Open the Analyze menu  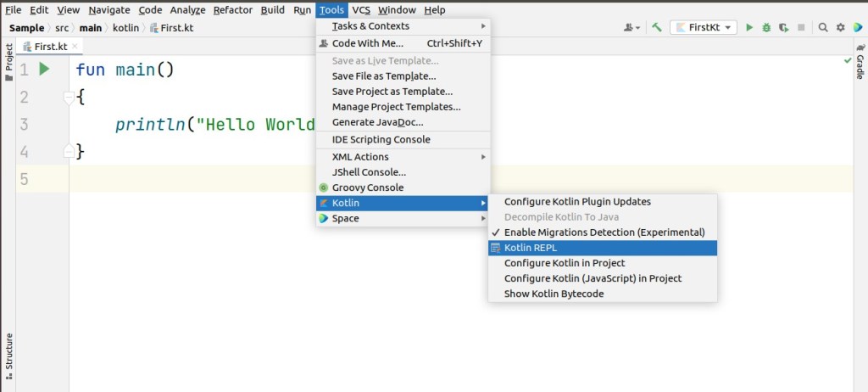(187, 10)
